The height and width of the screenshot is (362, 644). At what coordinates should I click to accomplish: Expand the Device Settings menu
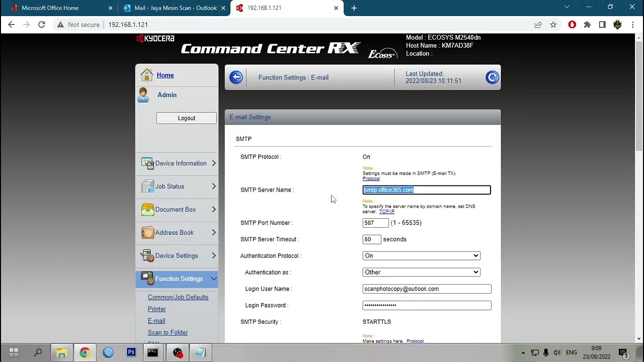pos(214,256)
